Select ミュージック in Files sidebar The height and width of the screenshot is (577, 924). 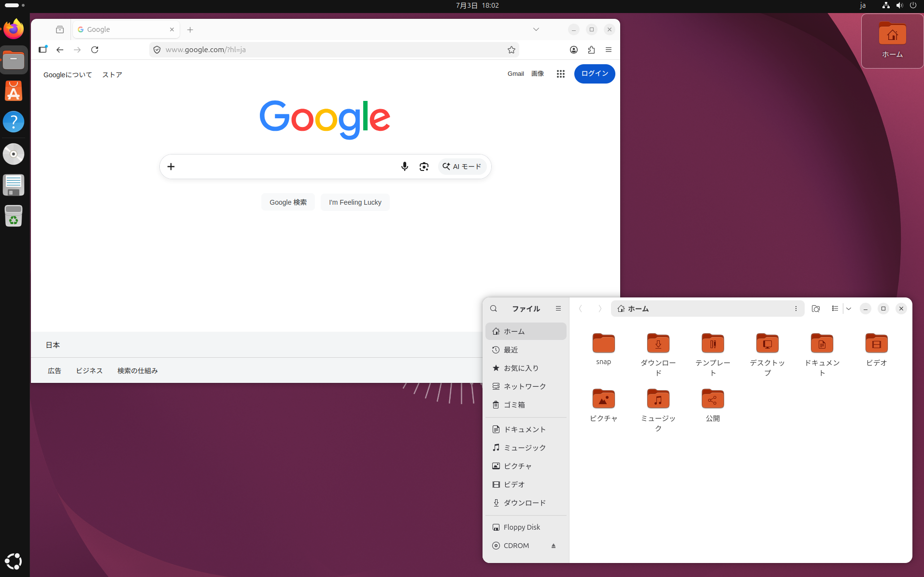[526, 448]
